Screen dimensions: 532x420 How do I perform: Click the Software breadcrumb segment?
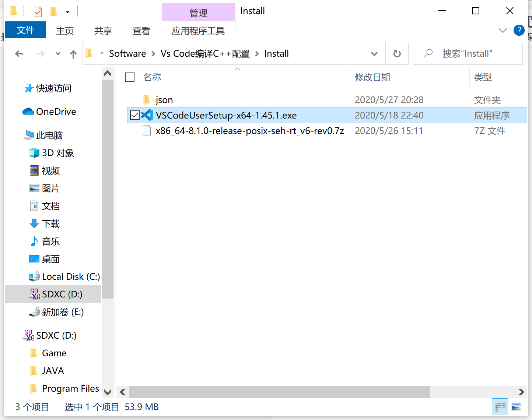point(127,53)
